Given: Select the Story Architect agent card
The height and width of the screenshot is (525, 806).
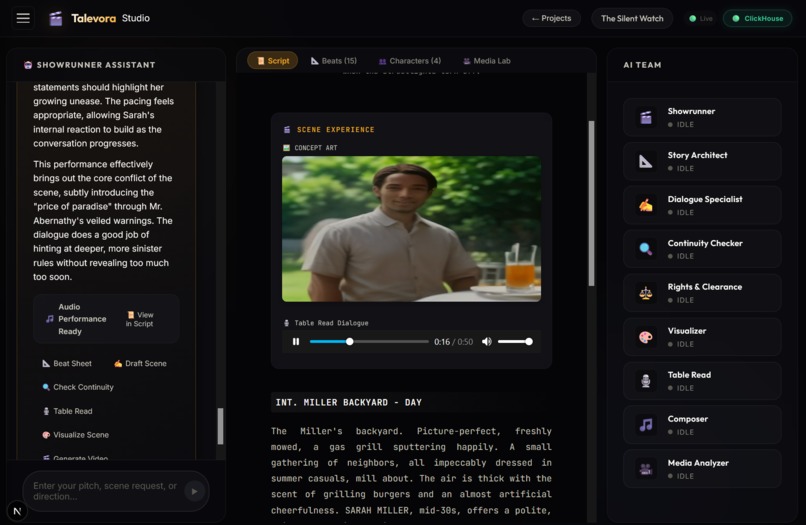Looking at the screenshot, I should point(702,161).
